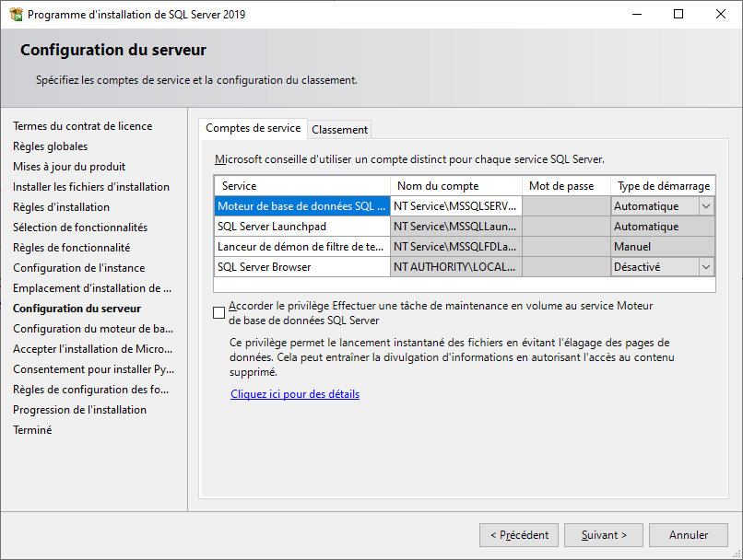Click the 'Configuration du serveur' sidebar step
The width and height of the screenshot is (743, 560).
[77, 309]
